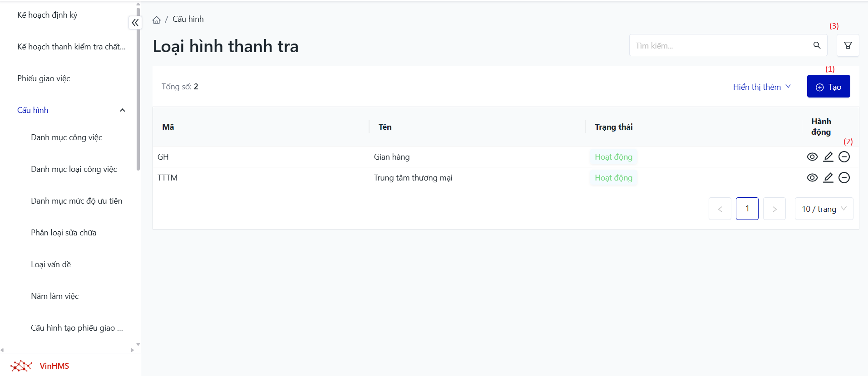View GH row details with eye icon
This screenshot has width=868, height=376.
tap(812, 157)
